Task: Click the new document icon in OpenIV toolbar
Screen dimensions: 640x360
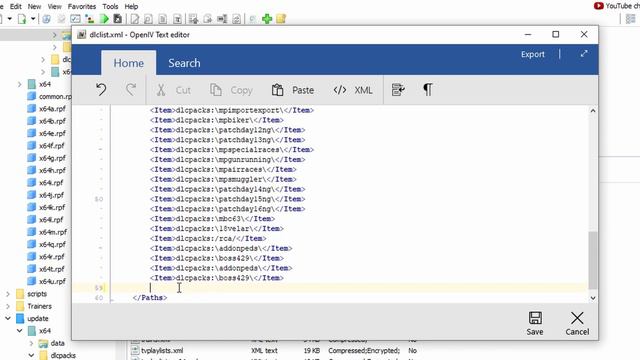Action: tap(22, 19)
